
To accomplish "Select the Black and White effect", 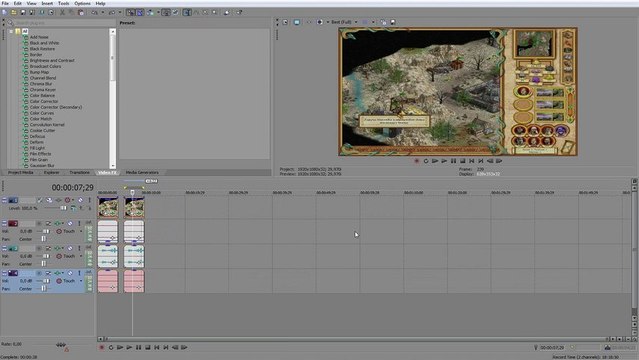I will tap(44, 43).
